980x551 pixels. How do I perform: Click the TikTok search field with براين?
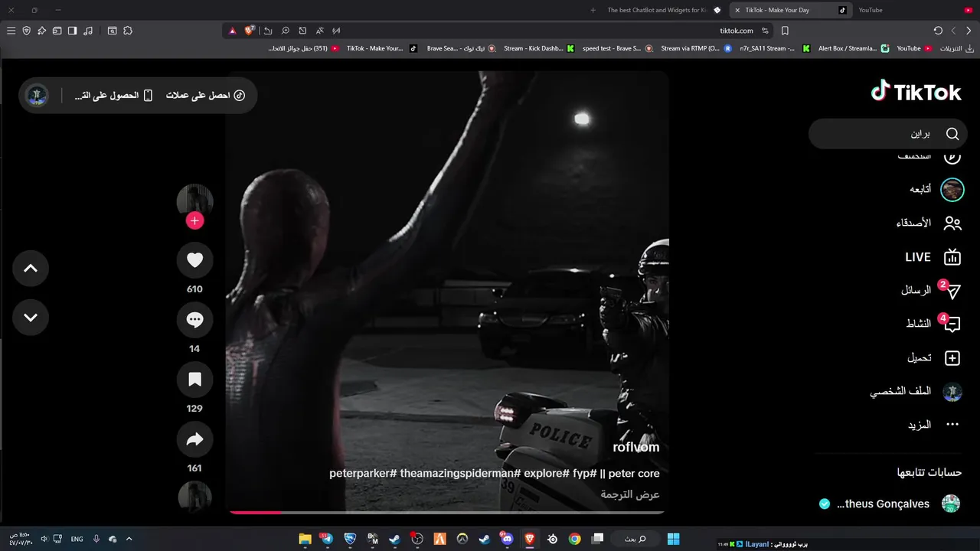888,134
